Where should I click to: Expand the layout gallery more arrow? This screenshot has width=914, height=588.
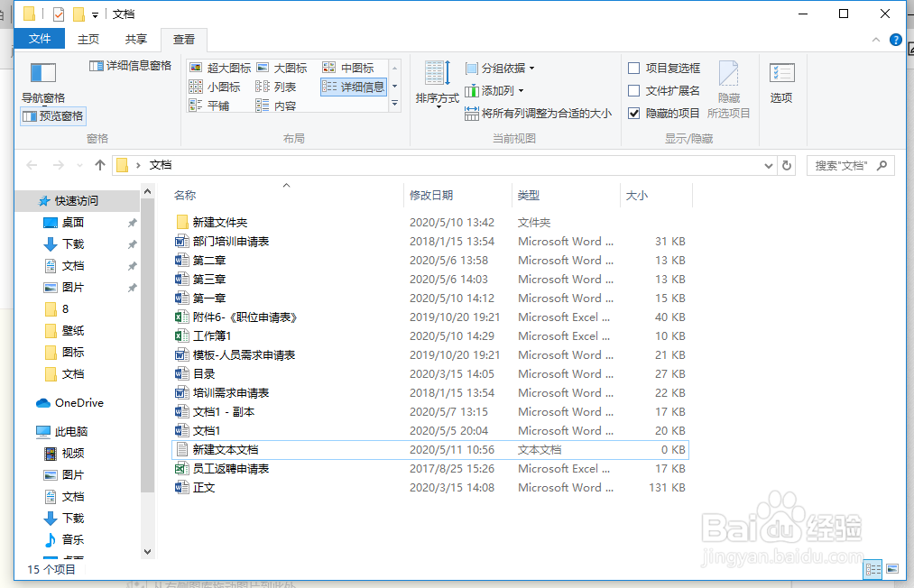[x=394, y=103]
